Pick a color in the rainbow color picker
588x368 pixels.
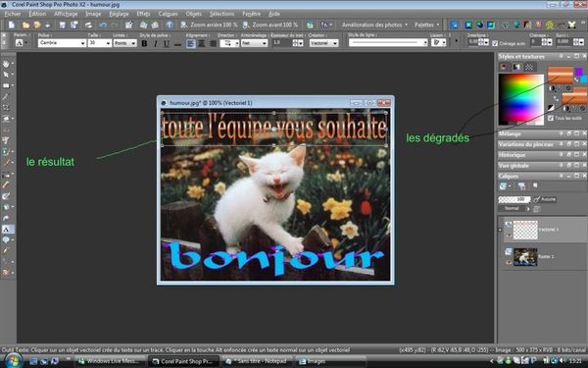tap(521, 99)
